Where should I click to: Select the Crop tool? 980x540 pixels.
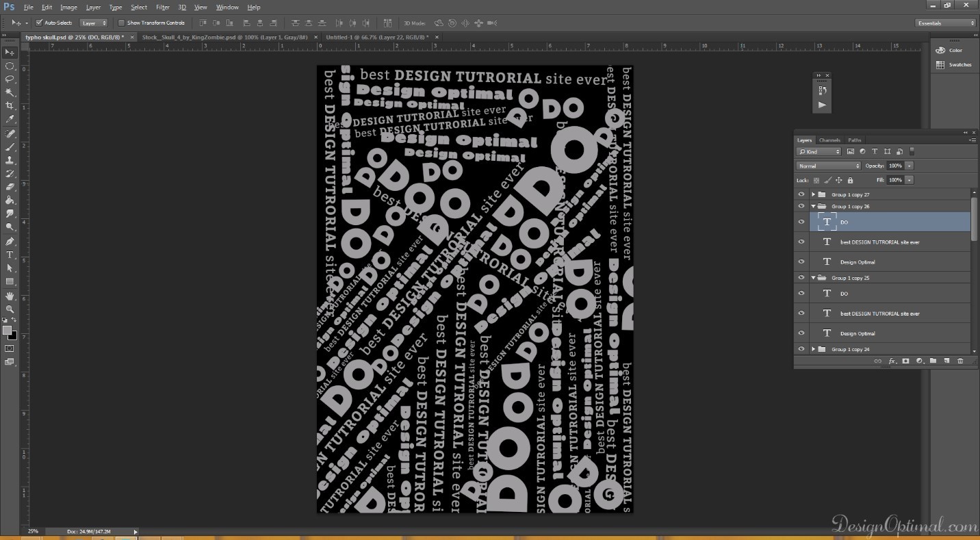click(10, 105)
